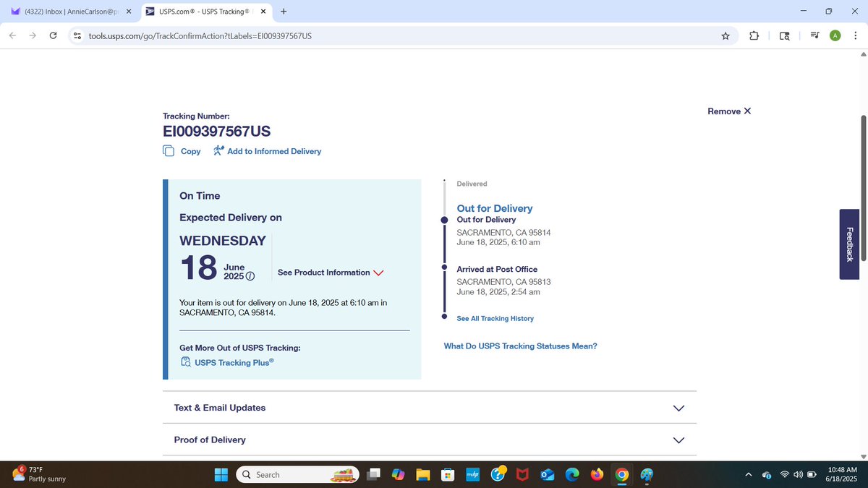Launch Microsoft Edge from the taskbar
This screenshot has height=488, width=868.
click(572, 475)
